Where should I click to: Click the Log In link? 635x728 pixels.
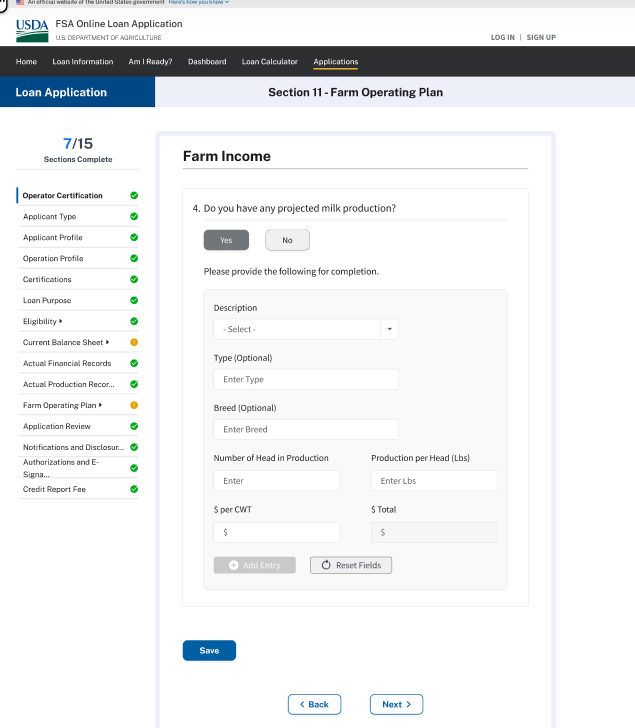pos(502,37)
